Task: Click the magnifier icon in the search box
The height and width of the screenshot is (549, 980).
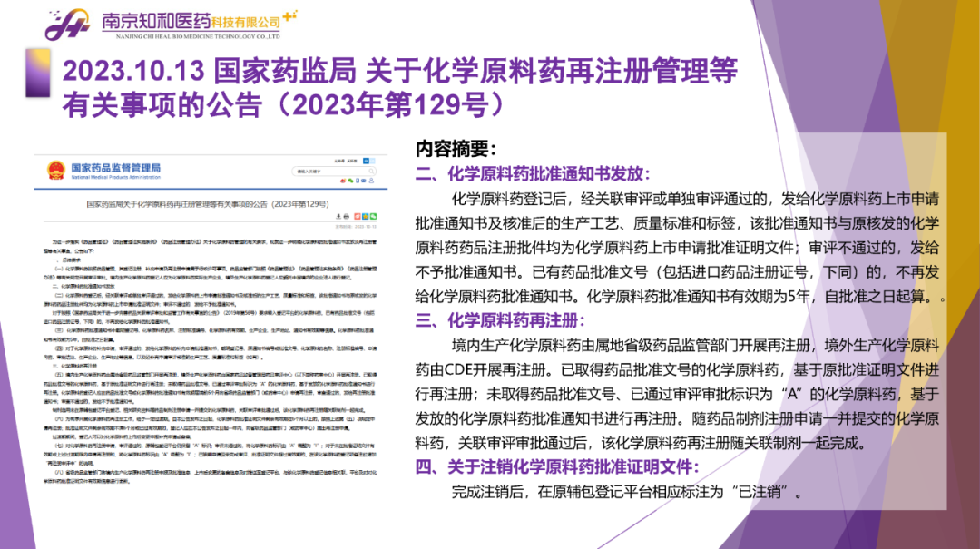Action: point(372,170)
